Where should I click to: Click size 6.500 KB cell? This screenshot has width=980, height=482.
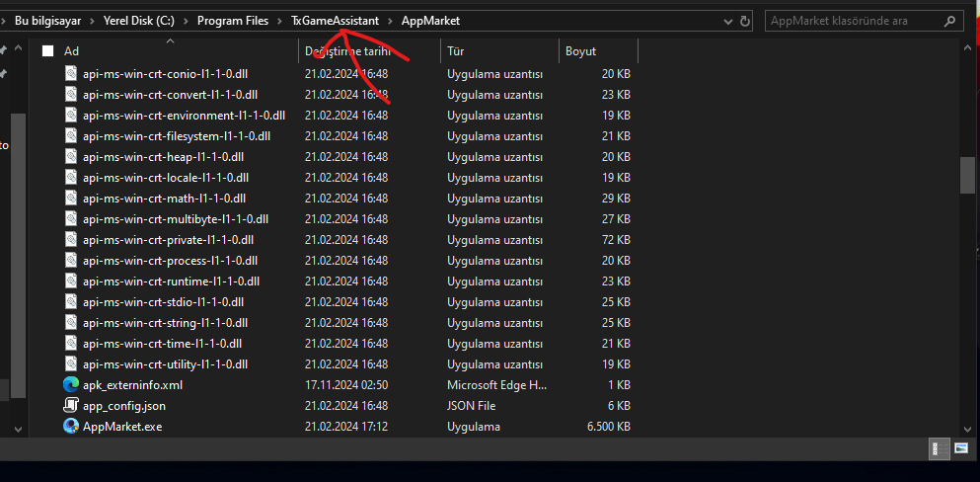(x=609, y=427)
